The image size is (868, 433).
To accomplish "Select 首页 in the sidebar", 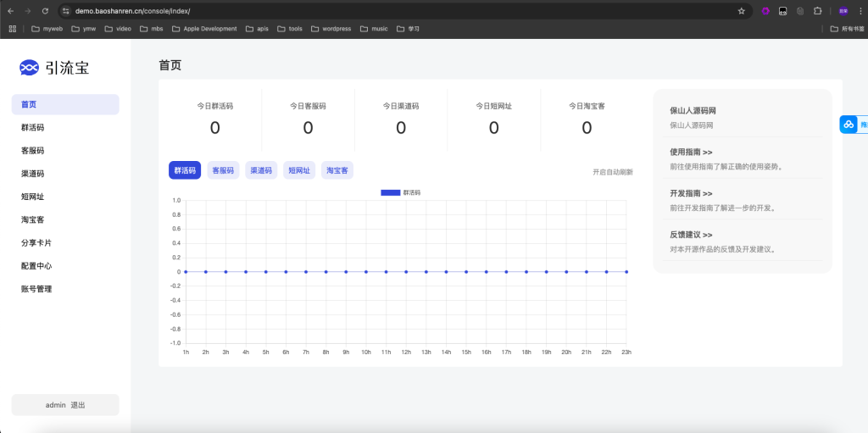I will click(x=65, y=104).
